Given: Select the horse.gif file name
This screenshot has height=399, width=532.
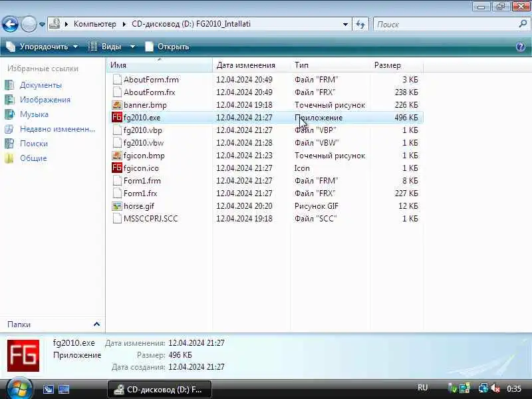Looking at the screenshot, I should coord(139,206).
